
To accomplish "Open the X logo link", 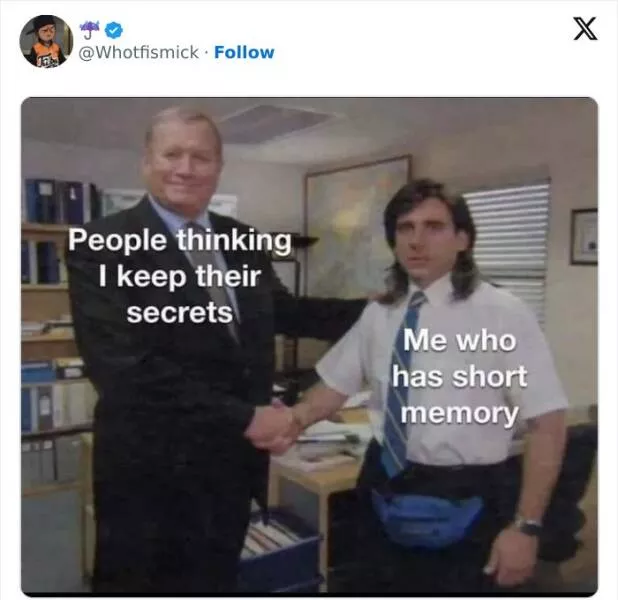I will 585,29.
